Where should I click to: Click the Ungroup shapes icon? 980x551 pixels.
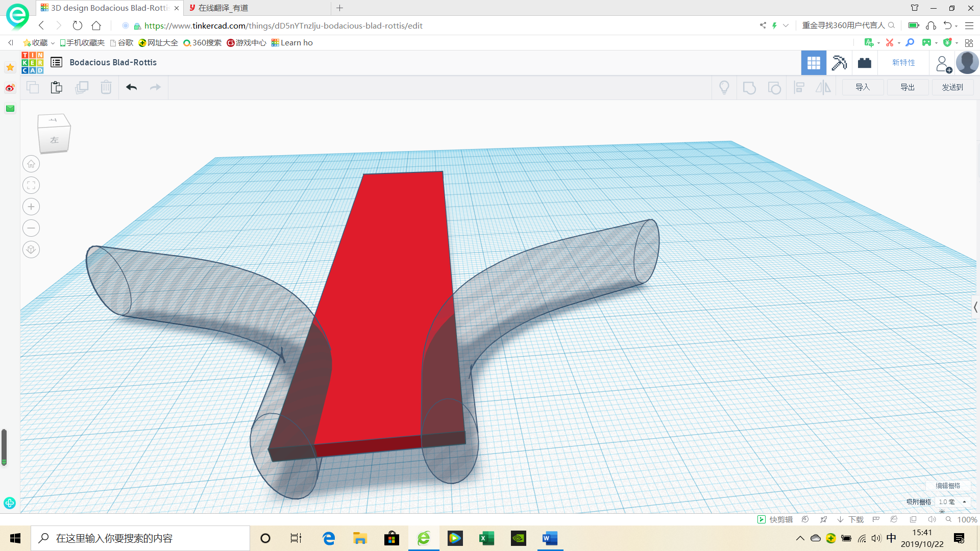[x=774, y=88]
